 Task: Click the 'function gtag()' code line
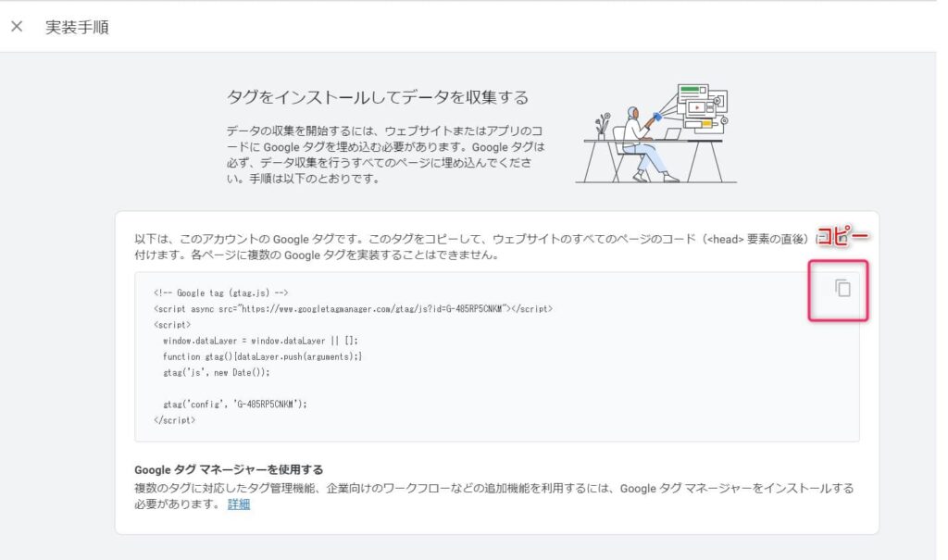point(262,356)
